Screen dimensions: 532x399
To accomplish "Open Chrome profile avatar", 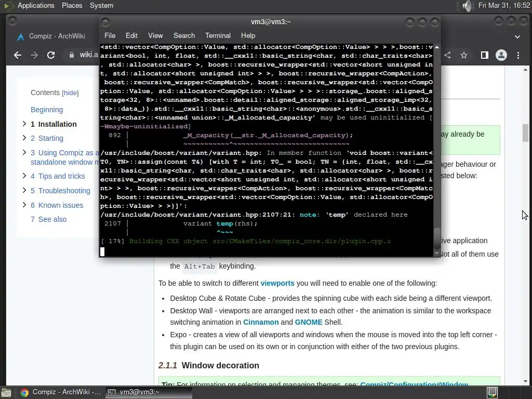I will [501, 55].
